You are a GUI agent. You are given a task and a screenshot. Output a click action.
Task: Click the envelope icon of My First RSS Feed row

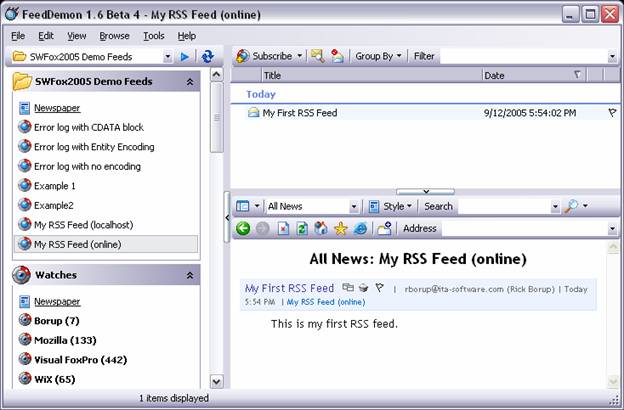tap(253, 113)
